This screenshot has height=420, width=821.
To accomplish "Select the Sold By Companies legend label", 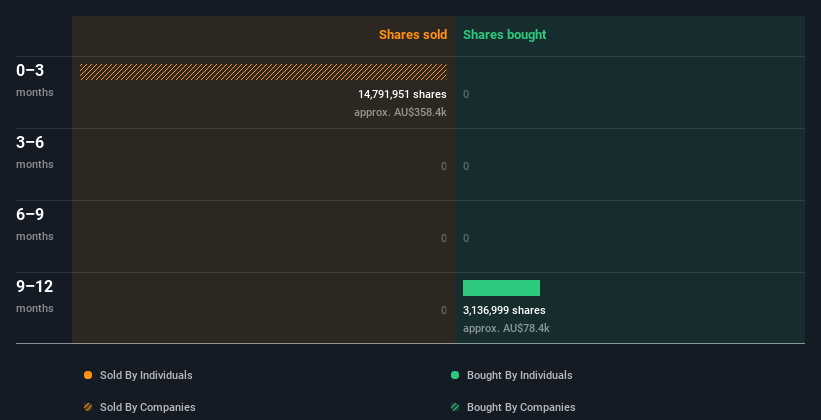I will 148,407.
